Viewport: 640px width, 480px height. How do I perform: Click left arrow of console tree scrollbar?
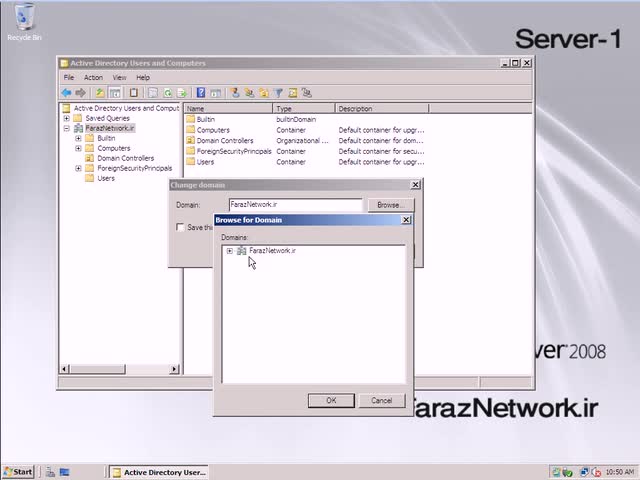click(x=64, y=369)
